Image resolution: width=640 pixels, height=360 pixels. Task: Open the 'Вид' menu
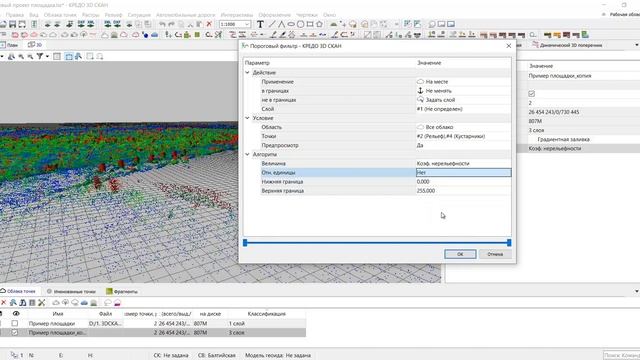pos(34,15)
